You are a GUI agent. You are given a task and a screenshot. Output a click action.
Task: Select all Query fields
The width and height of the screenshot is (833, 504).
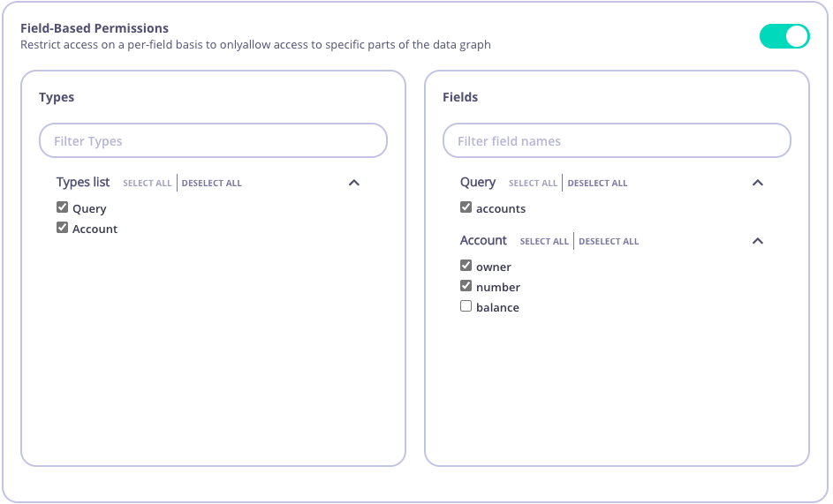click(x=533, y=184)
